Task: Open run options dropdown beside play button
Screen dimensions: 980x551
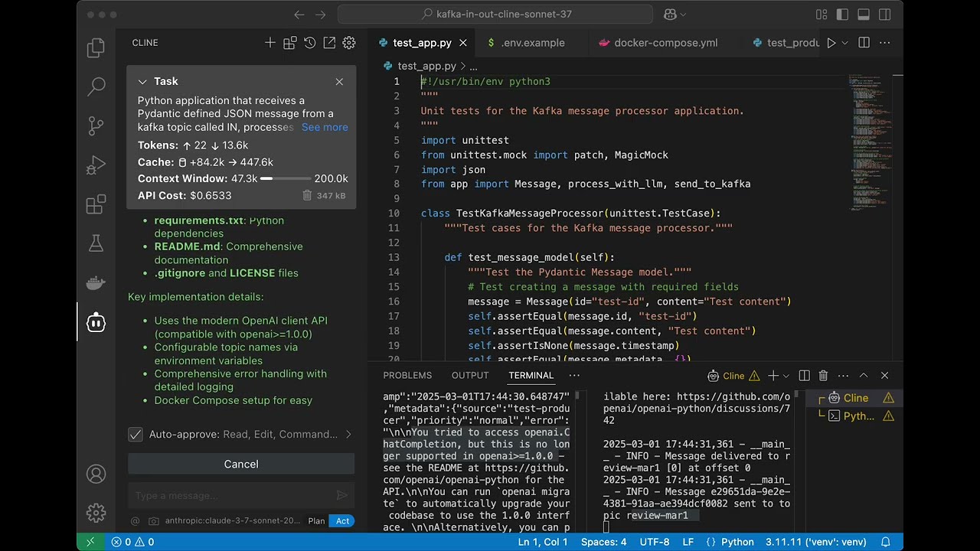Action: click(845, 43)
